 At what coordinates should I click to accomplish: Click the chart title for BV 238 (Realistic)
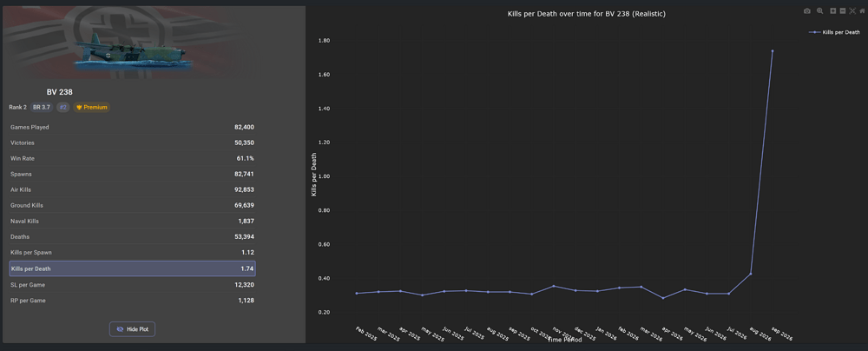(586, 14)
